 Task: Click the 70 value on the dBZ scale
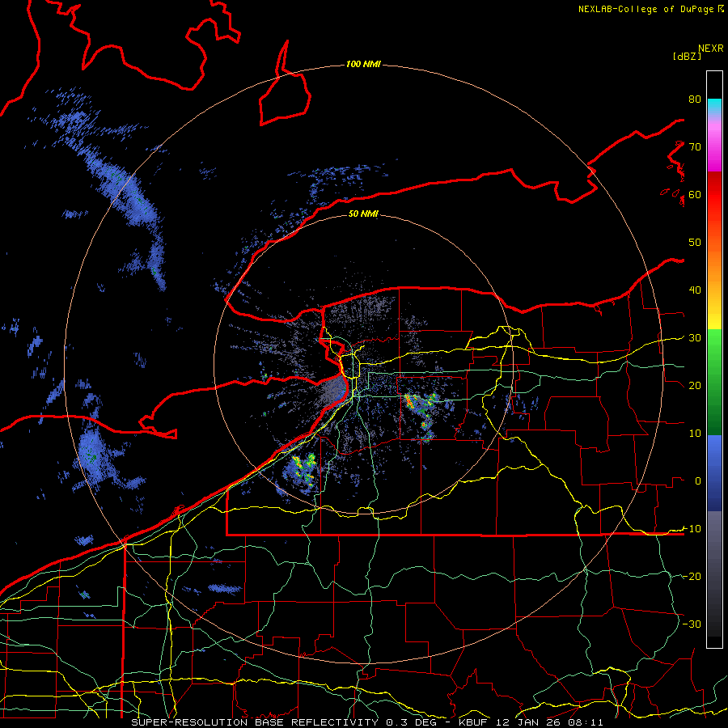point(695,147)
